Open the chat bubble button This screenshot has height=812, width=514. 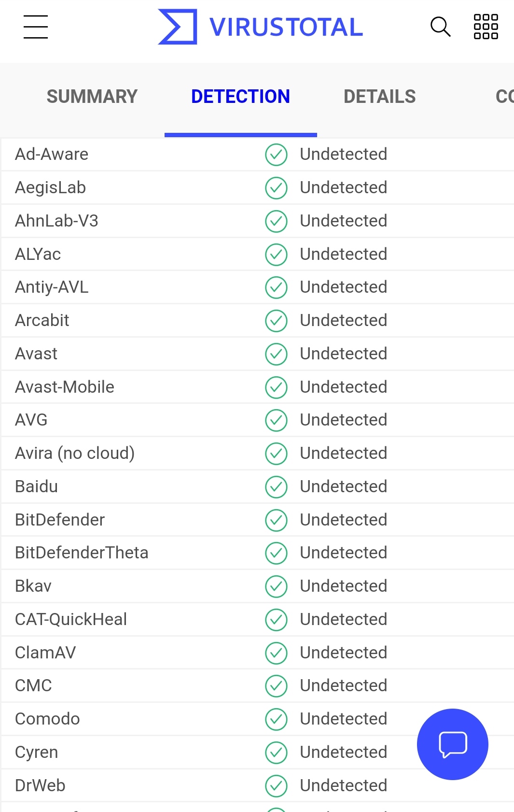tap(453, 744)
